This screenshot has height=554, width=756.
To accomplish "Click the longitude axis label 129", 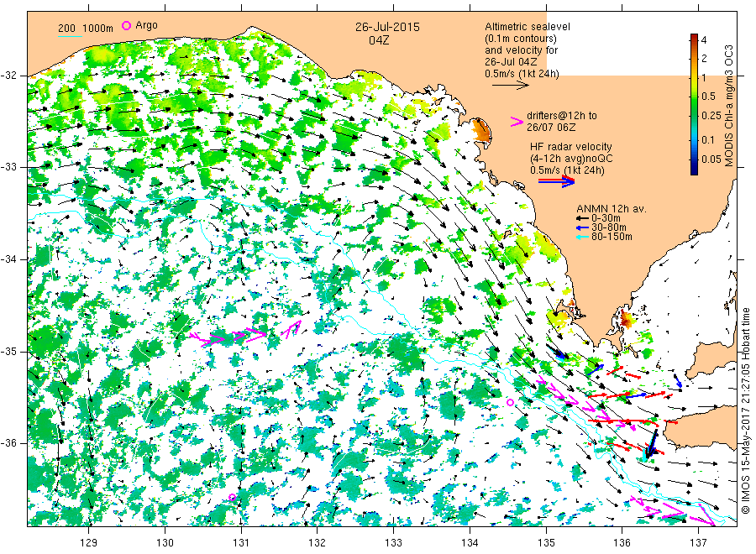I will (x=89, y=543).
